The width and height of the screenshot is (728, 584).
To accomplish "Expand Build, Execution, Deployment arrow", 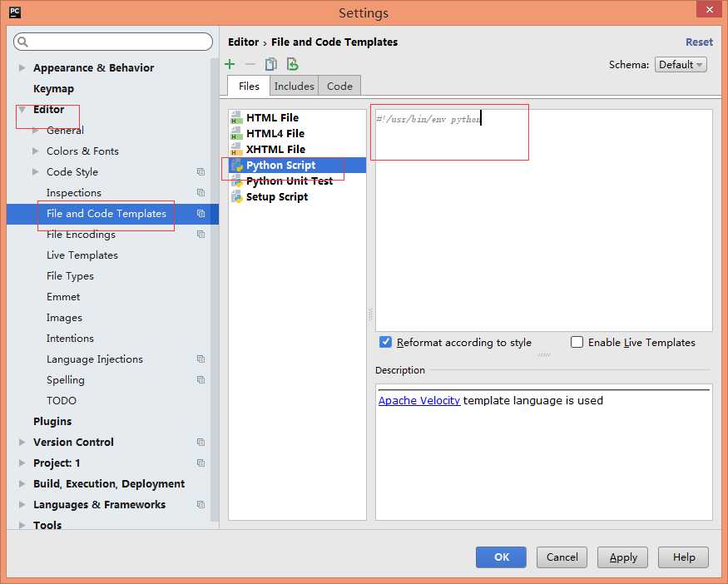I will 22,483.
